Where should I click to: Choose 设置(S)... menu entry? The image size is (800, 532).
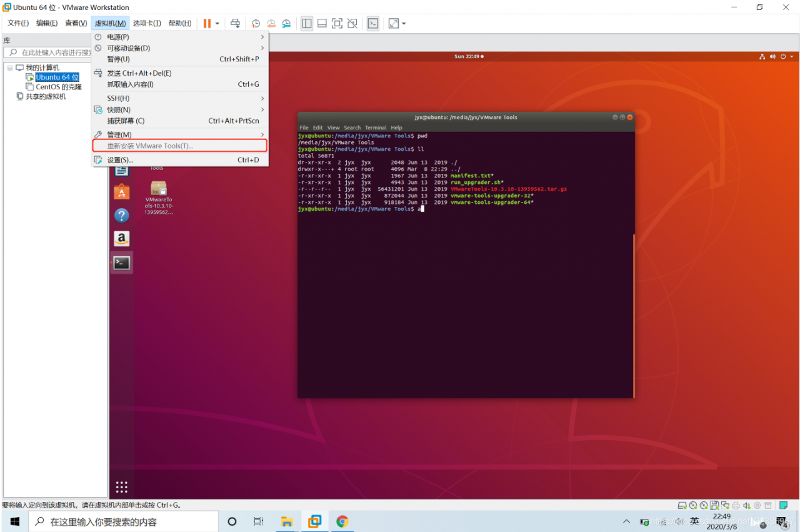tap(180, 160)
